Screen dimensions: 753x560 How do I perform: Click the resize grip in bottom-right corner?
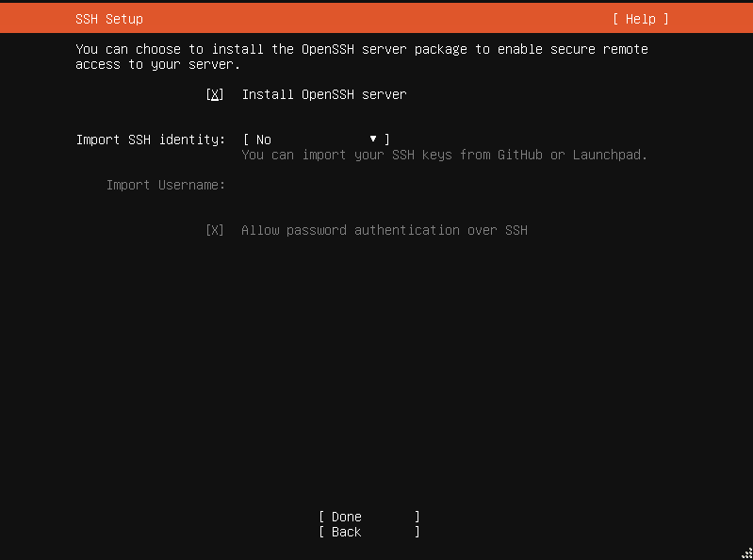coord(746,553)
